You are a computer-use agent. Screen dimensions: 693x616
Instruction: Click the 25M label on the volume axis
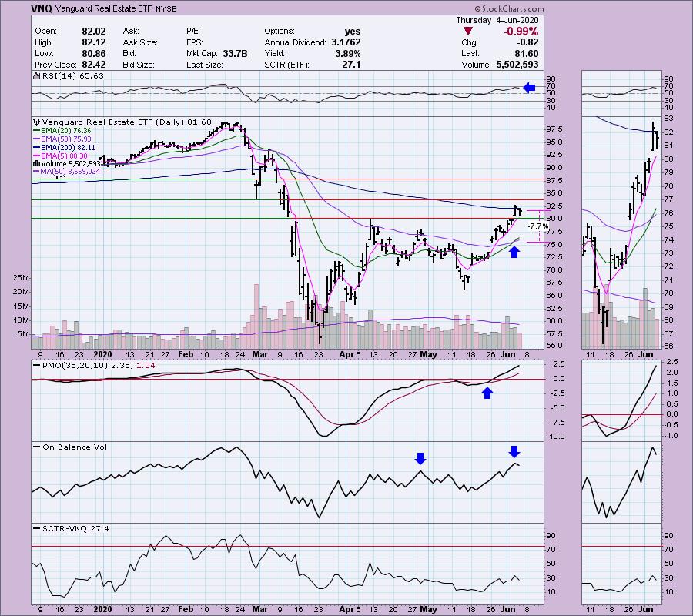pyautogui.click(x=21, y=278)
